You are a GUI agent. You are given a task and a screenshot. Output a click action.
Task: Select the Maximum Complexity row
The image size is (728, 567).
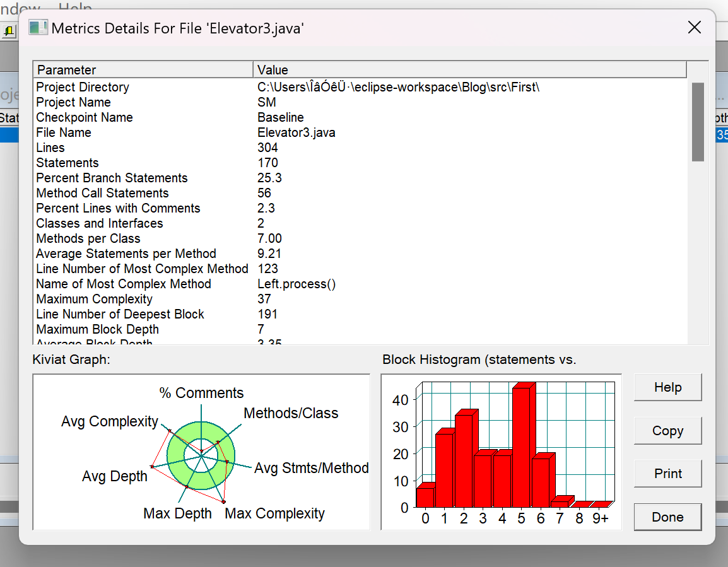(x=360, y=300)
